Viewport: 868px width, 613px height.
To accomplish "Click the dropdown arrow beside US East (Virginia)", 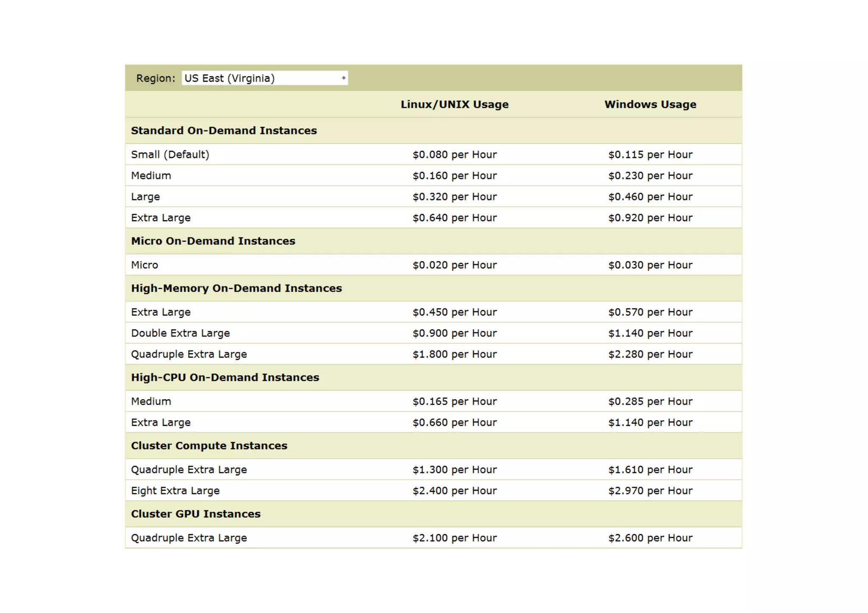I will click(x=344, y=78).
